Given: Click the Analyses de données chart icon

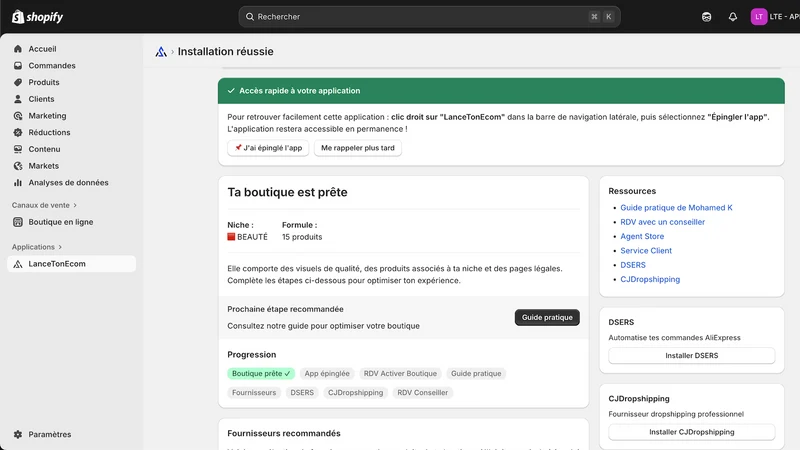Looking at the screenshot, I should coord(18,183).
